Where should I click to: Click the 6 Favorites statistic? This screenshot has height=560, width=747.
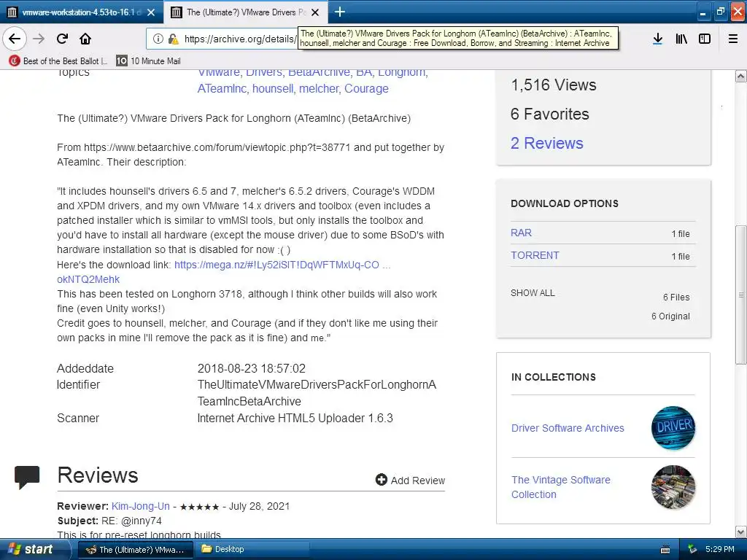coord(550,114)
